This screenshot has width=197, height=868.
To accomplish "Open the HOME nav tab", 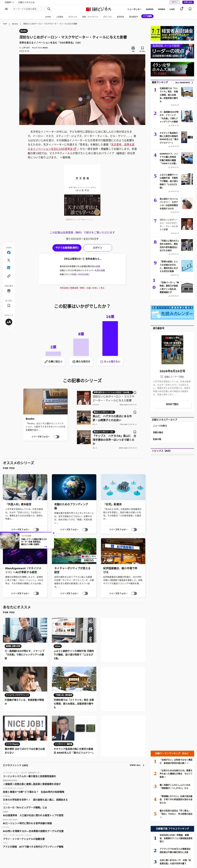I will pyautogui.click(x=48, y=16).
